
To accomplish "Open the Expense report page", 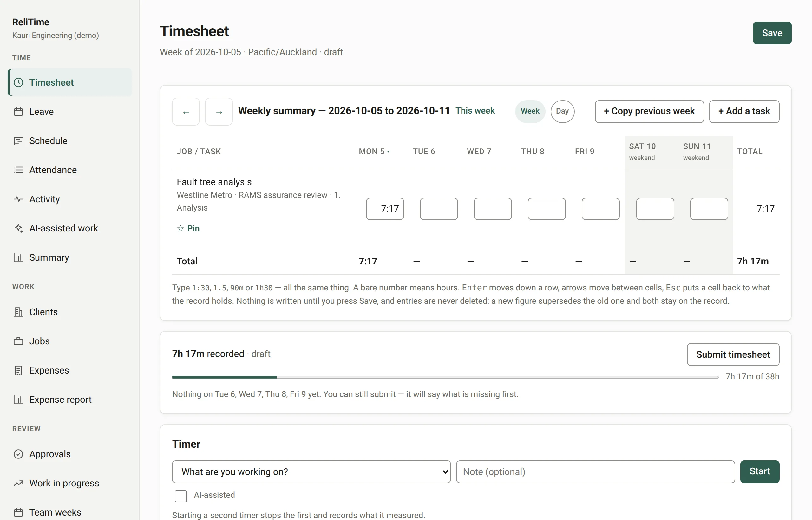I will click(x=70, y=400).
